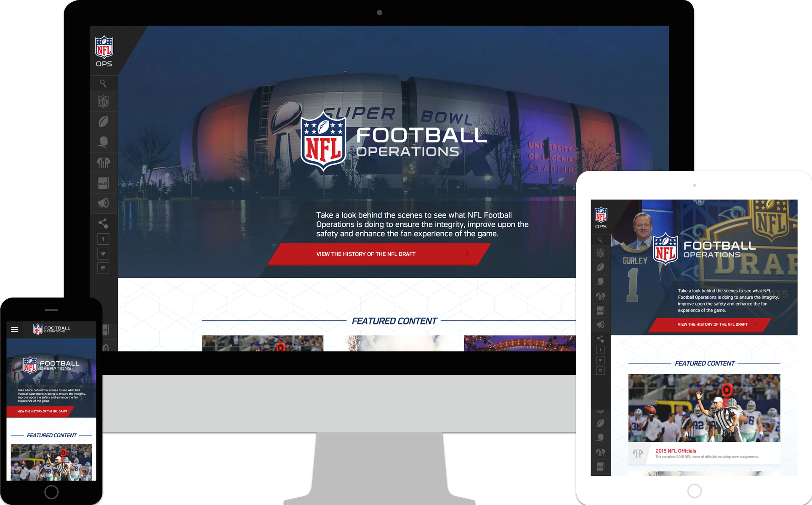Viewport: 812px width, 505px height.
Task: Click the 'Featured Content' heading on desktop
Action: (x=394, y=321)
